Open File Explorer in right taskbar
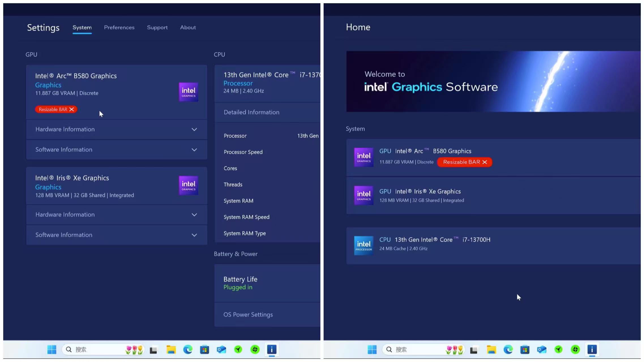Image resolution: width=644 pixels, height=362 pixels. pyautogui.click(x=491, y=350)
